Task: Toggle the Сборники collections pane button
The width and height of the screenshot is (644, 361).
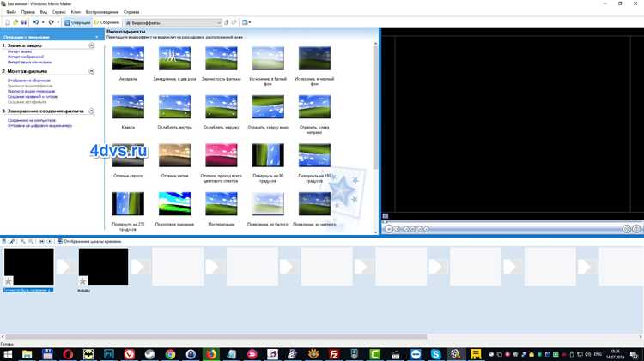Action: point(106,22)
